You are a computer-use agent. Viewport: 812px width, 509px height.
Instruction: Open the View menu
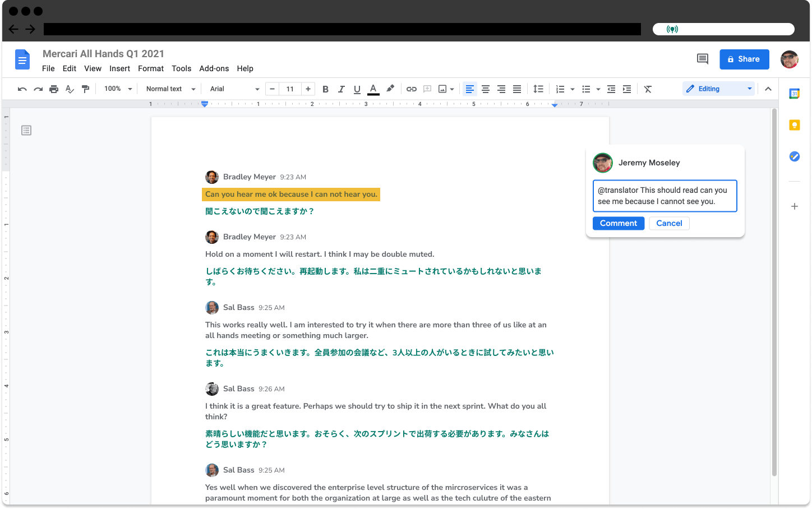[93, 68]
